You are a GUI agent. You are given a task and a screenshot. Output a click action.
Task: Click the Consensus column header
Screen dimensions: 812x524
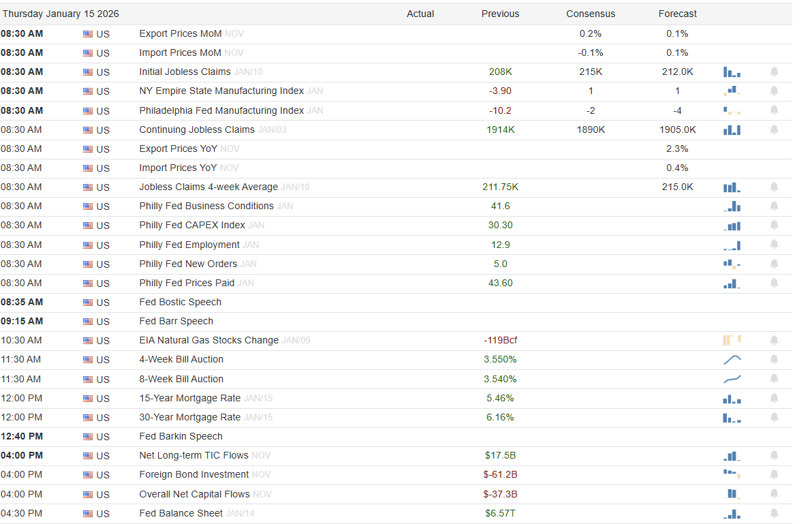coord(590,14)
